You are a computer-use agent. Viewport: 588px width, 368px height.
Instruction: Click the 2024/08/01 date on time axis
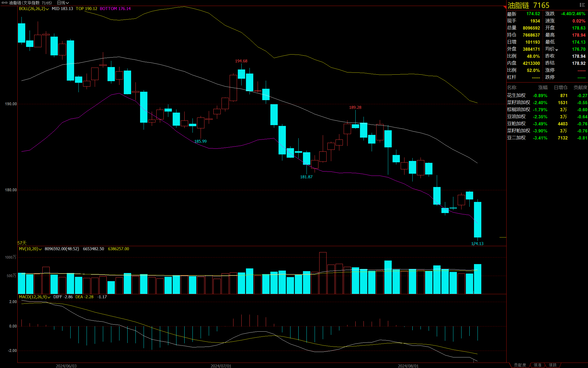[x=408, y=366]
